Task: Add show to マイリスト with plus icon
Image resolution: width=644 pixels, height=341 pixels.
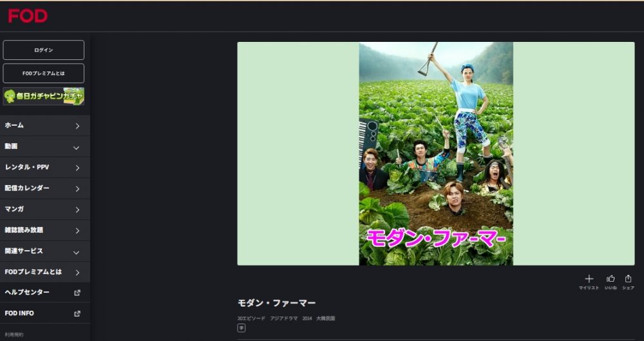Action: [x=589, y=279]
